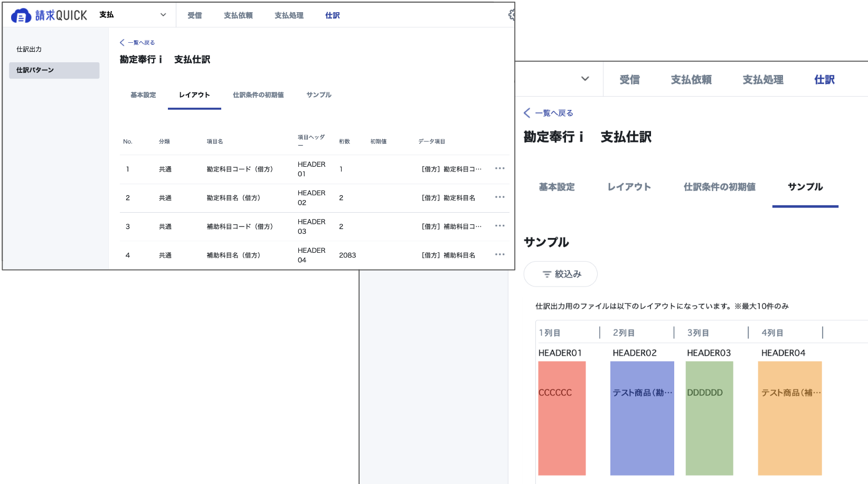Select the レイアウト tab in the left window

point(194,95)
